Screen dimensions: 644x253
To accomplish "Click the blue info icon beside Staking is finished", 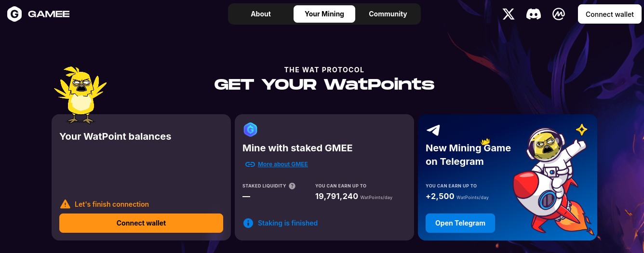I will [x=248, y=223].
